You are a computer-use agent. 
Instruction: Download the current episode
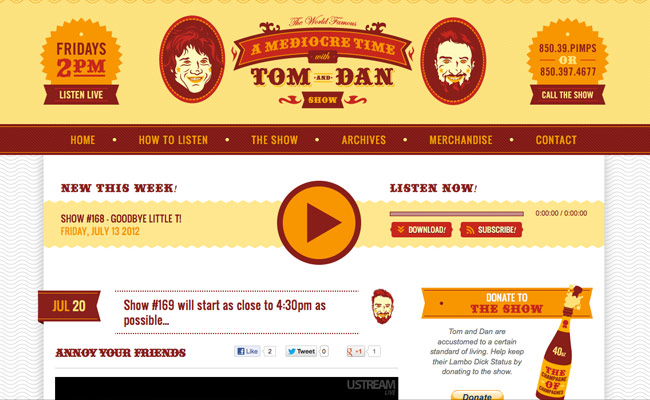pyautogui.click(x=421, y=230)
